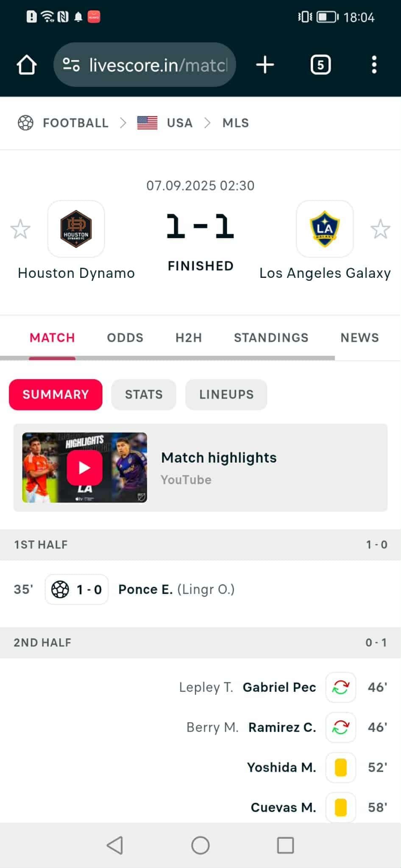Image resolution: width=401 pixels, height=868 pixels.
Task: Tap the browser home icon
Action: (26, 65)
